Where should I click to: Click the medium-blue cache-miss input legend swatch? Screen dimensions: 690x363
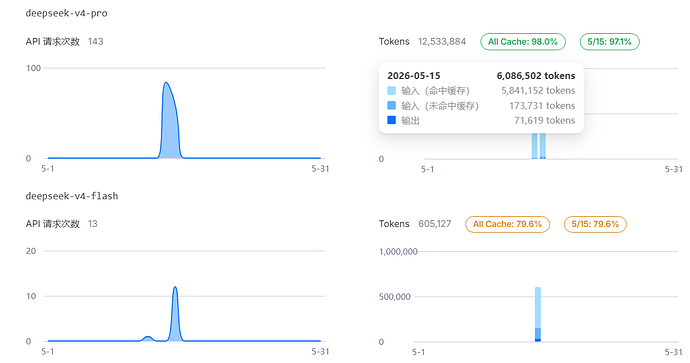coord(391,106)
